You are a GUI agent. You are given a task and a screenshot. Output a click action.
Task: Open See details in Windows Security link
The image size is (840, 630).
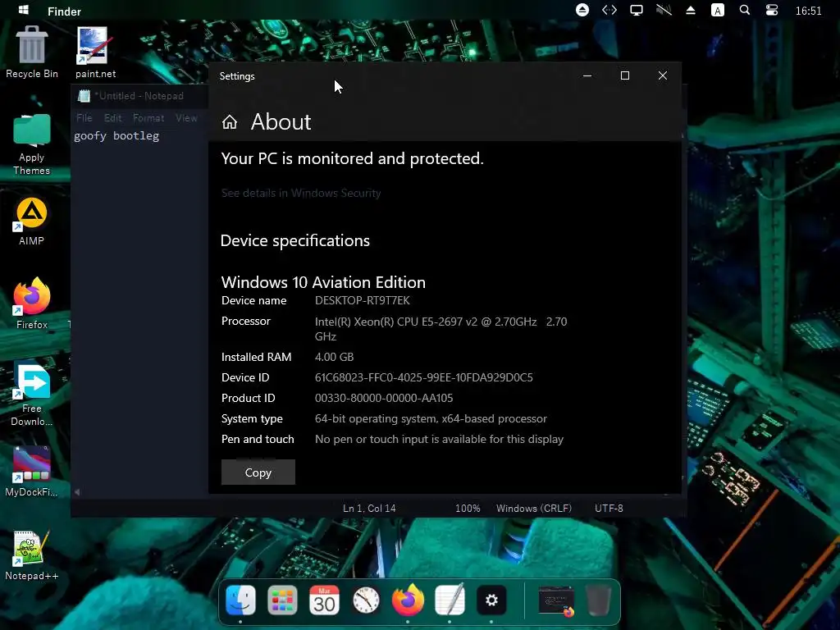click(301, 193)
